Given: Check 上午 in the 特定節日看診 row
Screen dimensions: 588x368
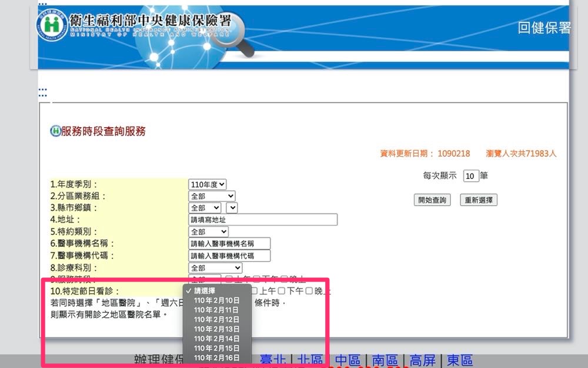Looking at the screenshot, I should [255, 291].
